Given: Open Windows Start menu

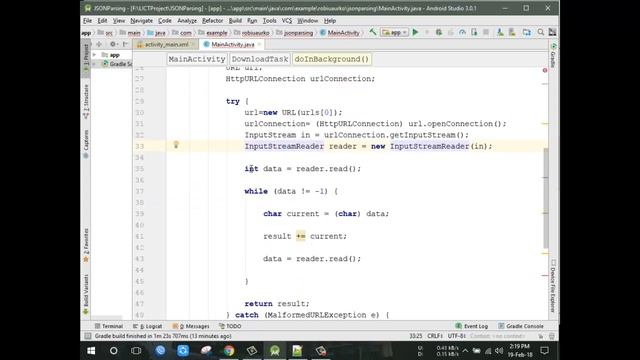Looking at the screenshot, I should (x=91, y=351).
